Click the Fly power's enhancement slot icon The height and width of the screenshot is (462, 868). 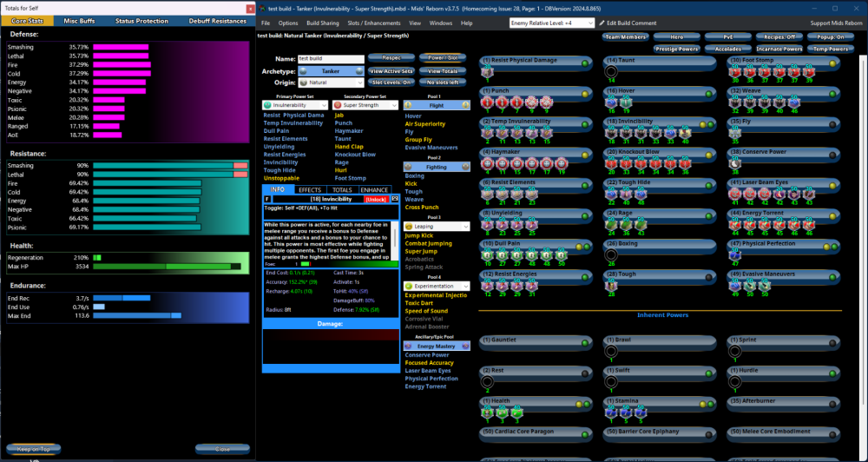[x=735, y=132]
